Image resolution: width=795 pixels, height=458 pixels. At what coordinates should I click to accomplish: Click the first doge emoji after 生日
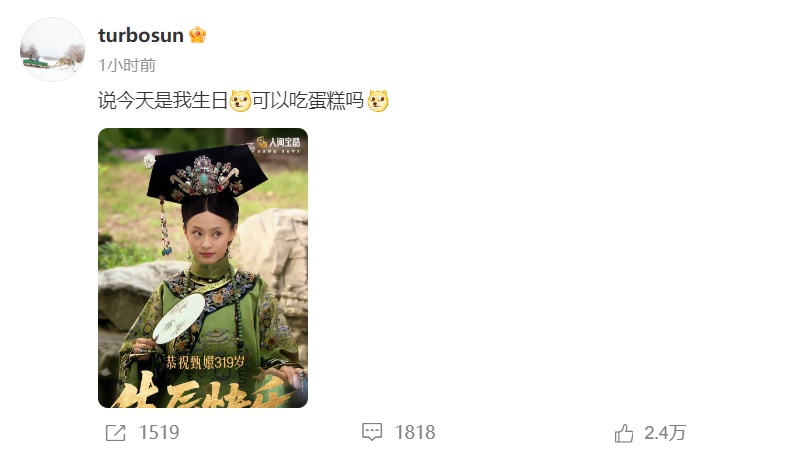240,100
